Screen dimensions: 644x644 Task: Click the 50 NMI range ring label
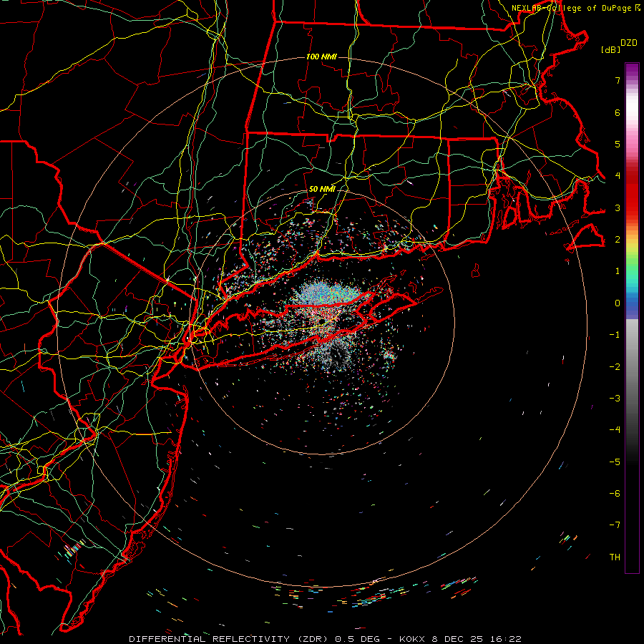pos(322,189)
